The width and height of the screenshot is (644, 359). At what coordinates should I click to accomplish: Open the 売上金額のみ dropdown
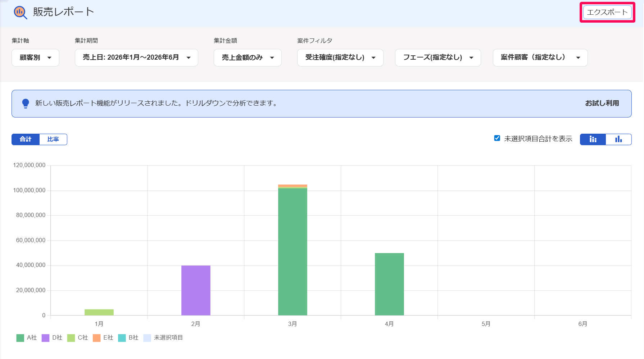pyautogui.click(x=248, y=57)
